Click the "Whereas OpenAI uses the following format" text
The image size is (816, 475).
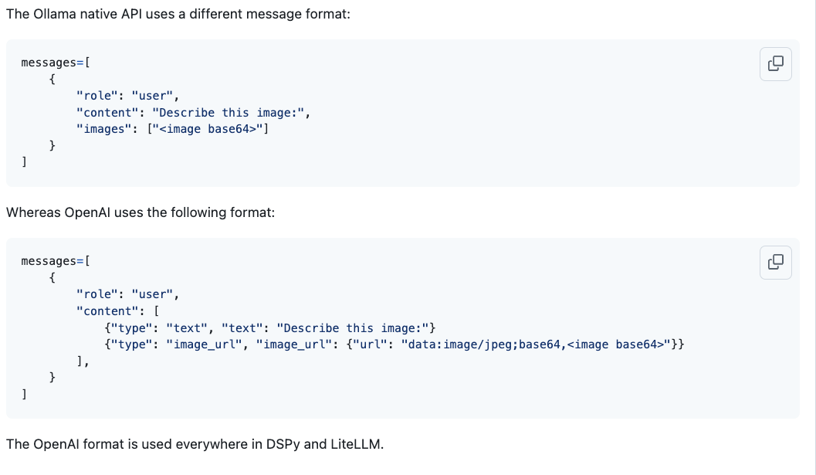click(140, 212)
